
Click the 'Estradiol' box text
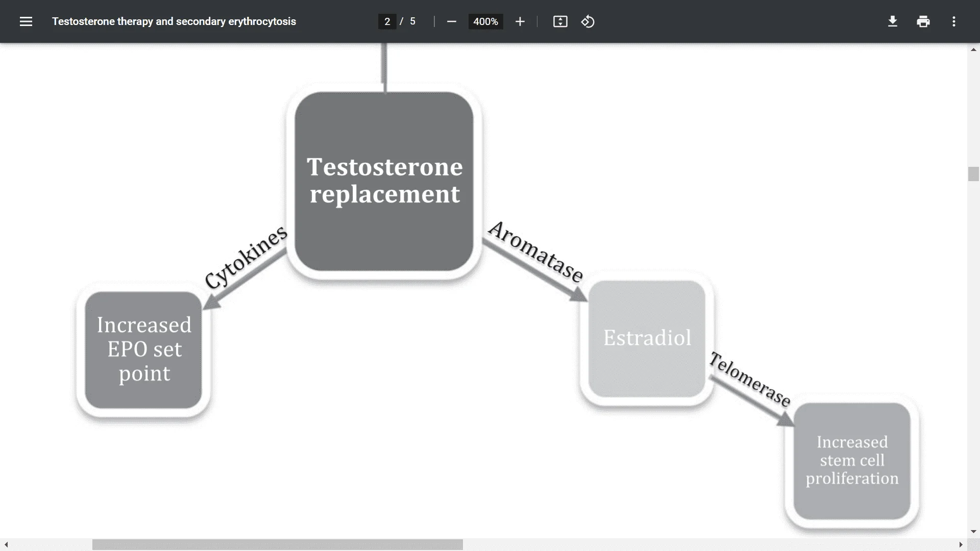coord(647,338)
